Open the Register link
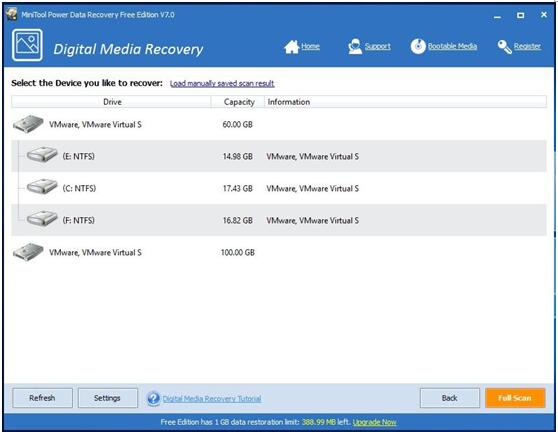Image resolution: width=558 pixels, height=432 pixels. [x=527, y=46]
